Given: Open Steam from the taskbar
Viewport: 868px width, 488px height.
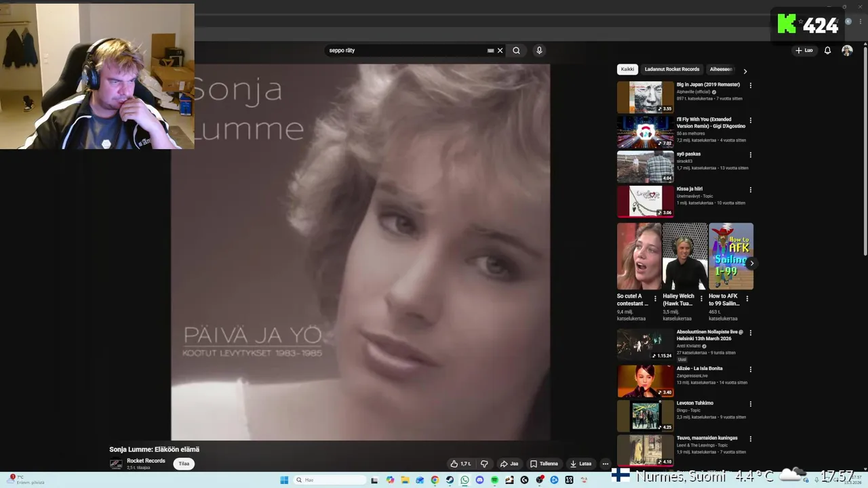Looking at the screenshot, I should pos(450,480).
